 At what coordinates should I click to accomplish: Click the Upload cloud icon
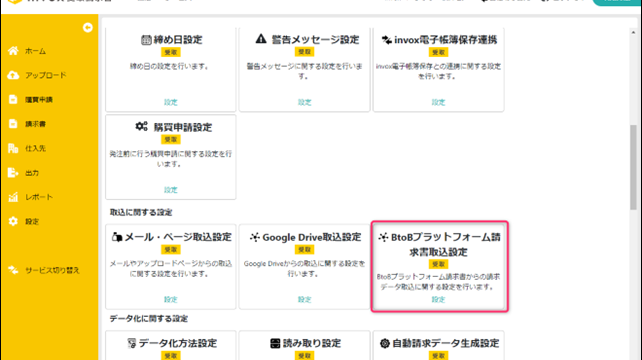[13, 75]
